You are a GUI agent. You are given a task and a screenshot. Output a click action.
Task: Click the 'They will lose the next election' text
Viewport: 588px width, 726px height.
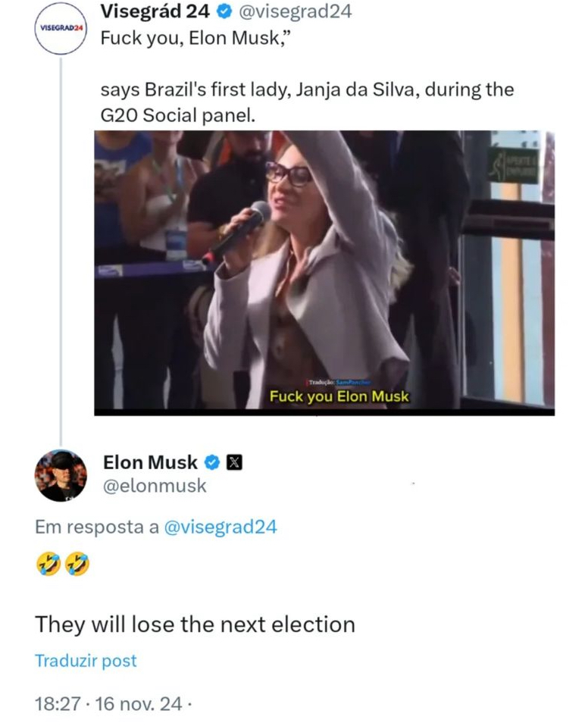[x=195, y=624]
